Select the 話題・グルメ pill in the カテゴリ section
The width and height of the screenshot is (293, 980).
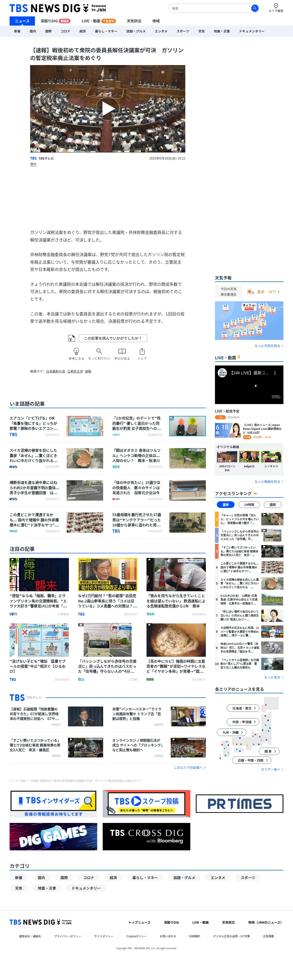click(x=184, y=878)
